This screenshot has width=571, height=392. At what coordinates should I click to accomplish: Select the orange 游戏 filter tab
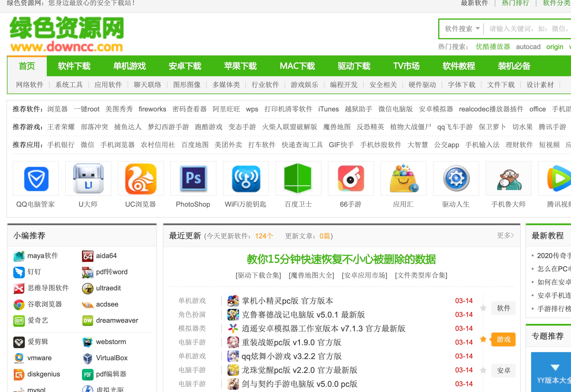pos(503,339)
